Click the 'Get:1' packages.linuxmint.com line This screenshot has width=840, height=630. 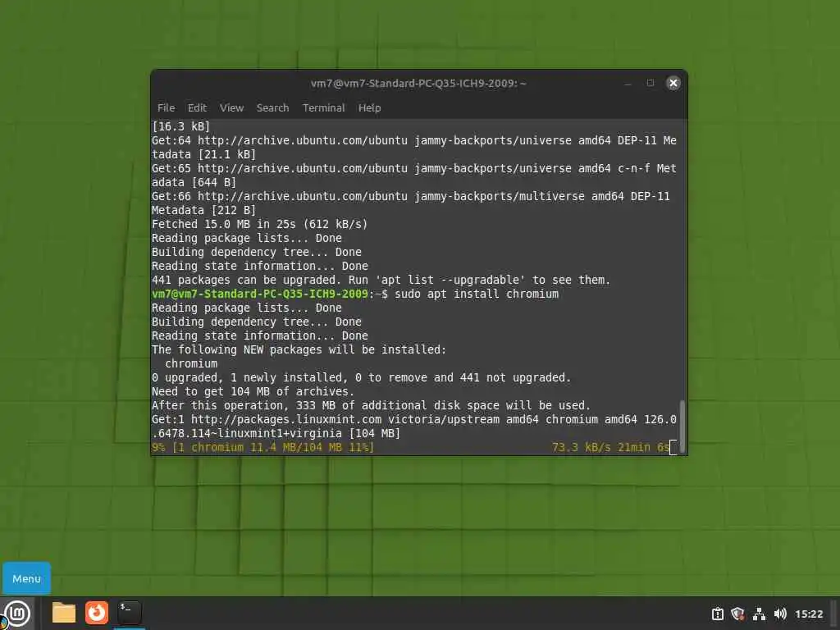414,427
